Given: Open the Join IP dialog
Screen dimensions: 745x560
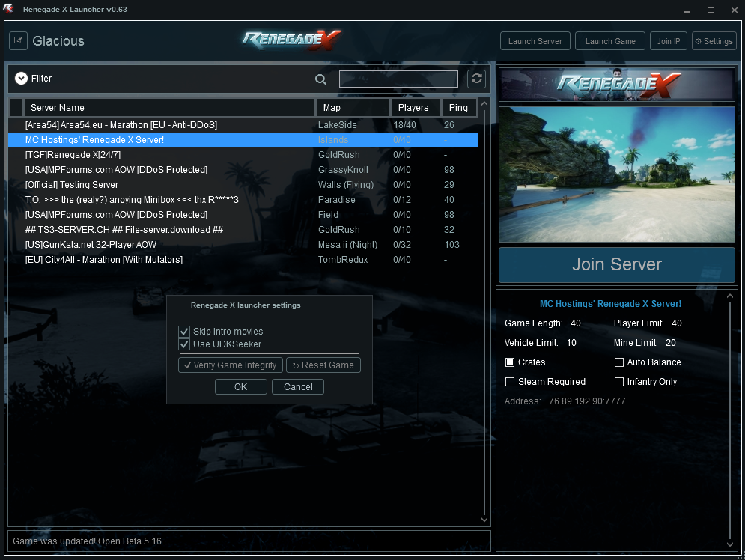Looking at the screenshot, I should point(669,41).
